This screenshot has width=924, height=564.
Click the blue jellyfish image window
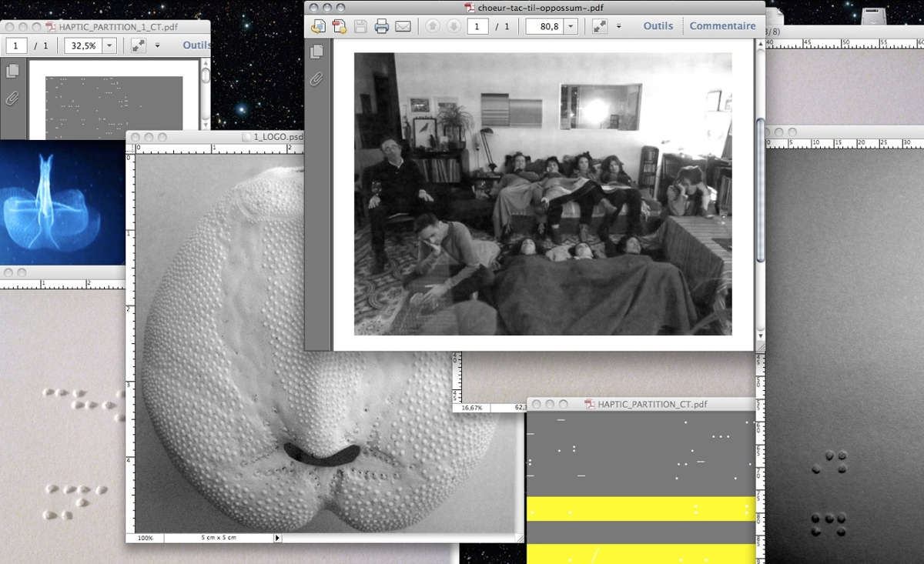click(62, 202)
